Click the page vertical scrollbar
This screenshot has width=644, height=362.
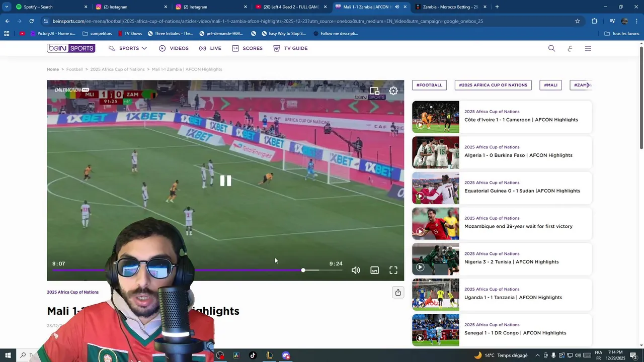pyautogui.click(x=641, y=97)
